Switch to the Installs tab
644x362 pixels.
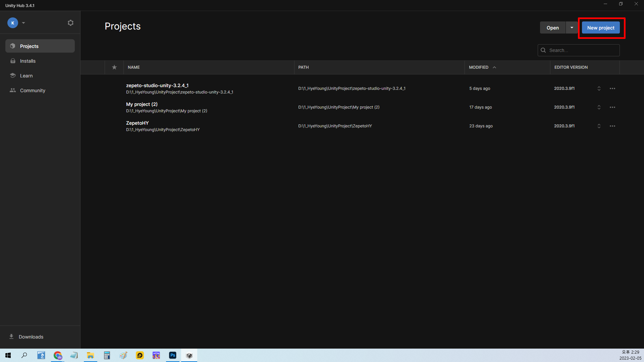pyautogui.click(x=28, y=61)
